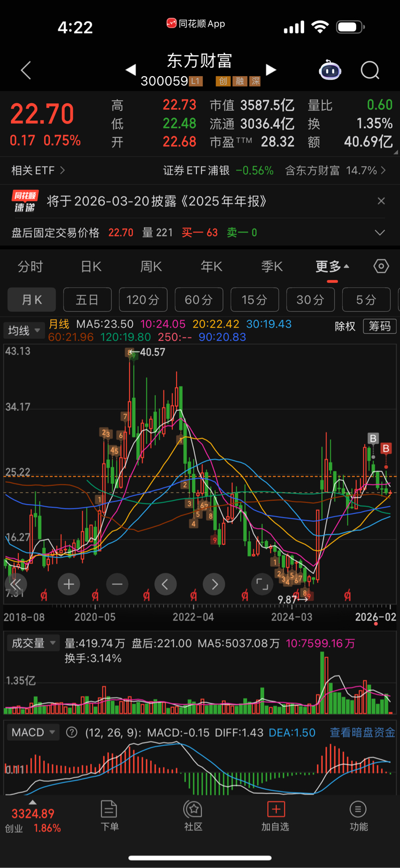Select 15分 period button
The image size is (400, 868).
pyautogui.click(x=254, y=300)
